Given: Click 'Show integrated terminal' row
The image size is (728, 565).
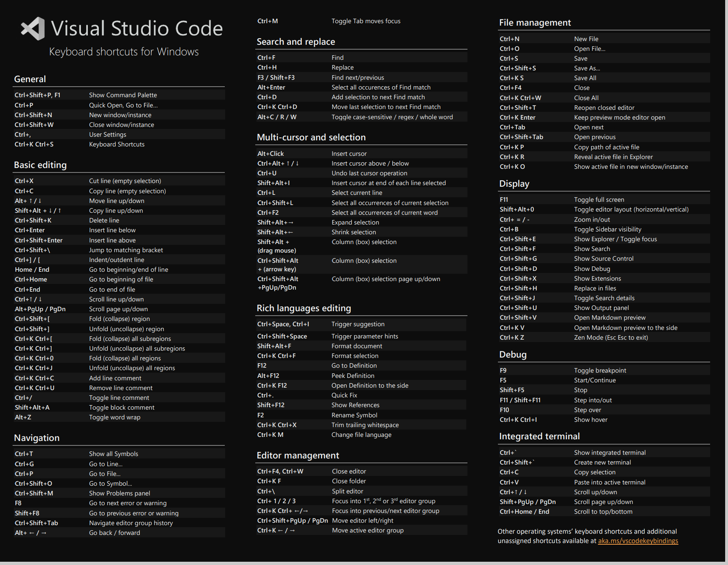Looking at the screenshot, I should click(x=604, y=453).
